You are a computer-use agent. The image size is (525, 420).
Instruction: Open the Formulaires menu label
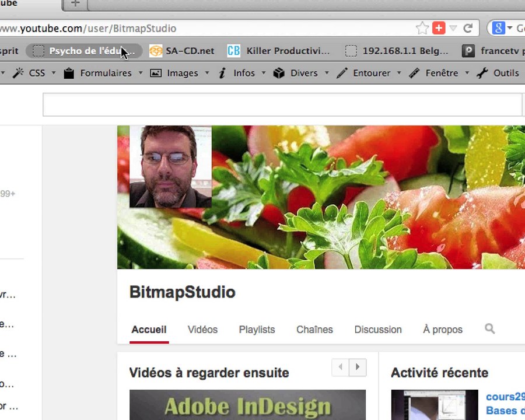click(106, 73)
